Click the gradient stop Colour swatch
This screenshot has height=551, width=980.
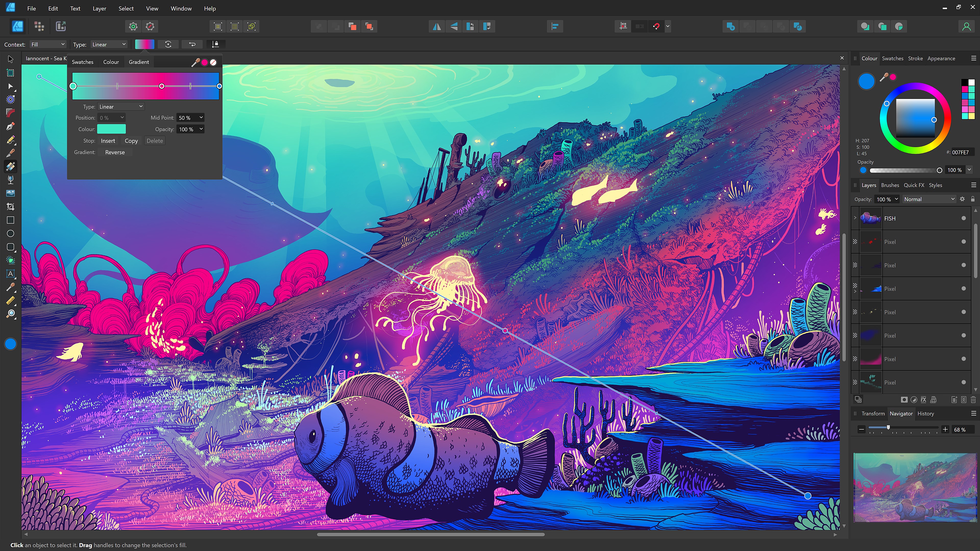tap(112, 129)
